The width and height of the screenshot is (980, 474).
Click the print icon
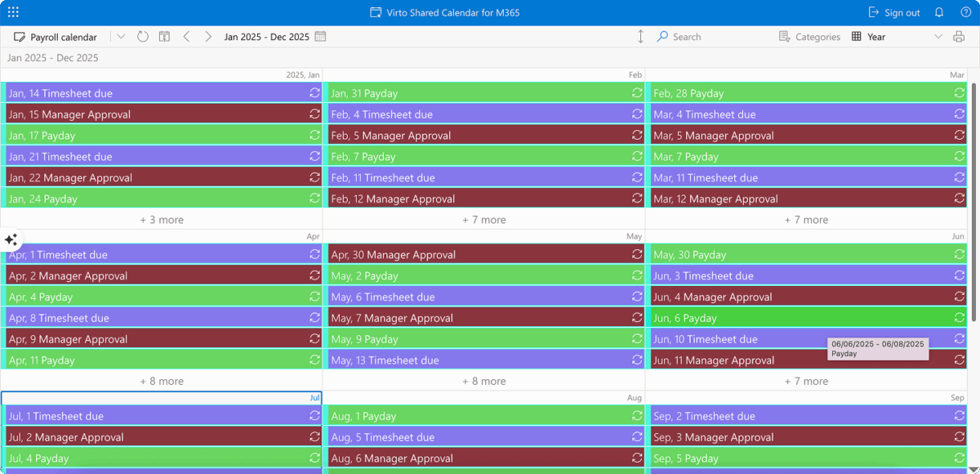click(959, 37)
